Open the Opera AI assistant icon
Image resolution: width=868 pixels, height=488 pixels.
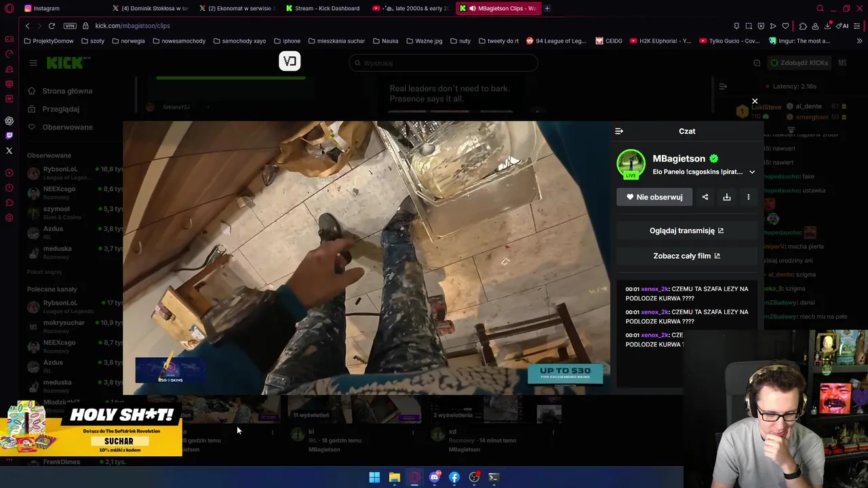[x=844, y=26]
